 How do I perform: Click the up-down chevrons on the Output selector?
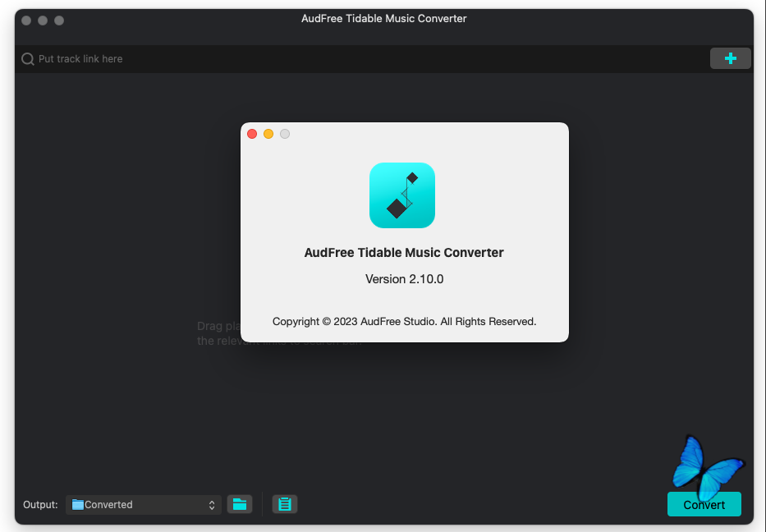click(x=212, y=505)
